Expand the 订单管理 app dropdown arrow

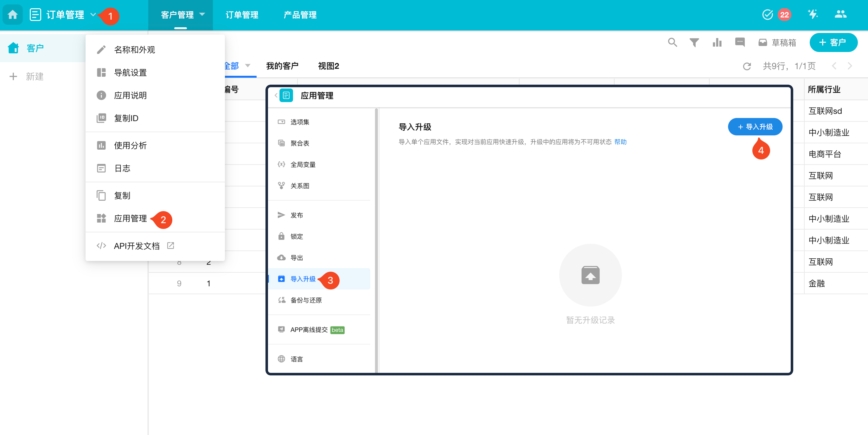(93, 15)
